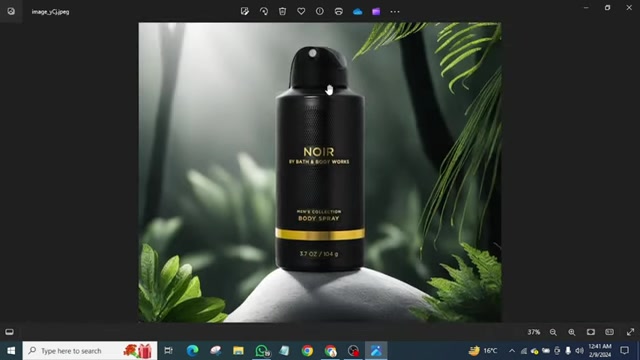640x360 pixels.
Task: Open the notepad-like taskbar app icon
Action: [284, 351]
